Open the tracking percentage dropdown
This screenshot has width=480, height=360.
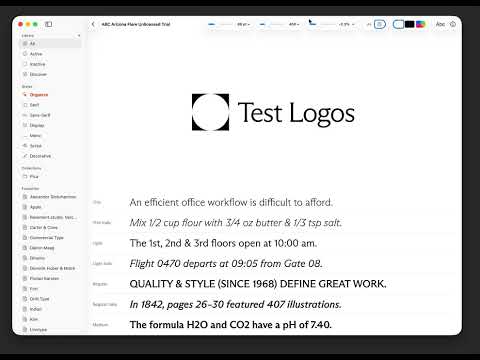347,24
